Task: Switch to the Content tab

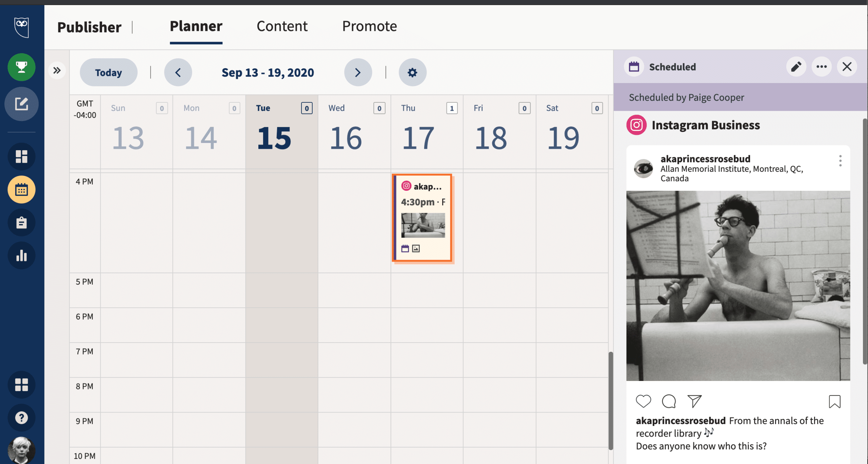Action: pos(282,25)
